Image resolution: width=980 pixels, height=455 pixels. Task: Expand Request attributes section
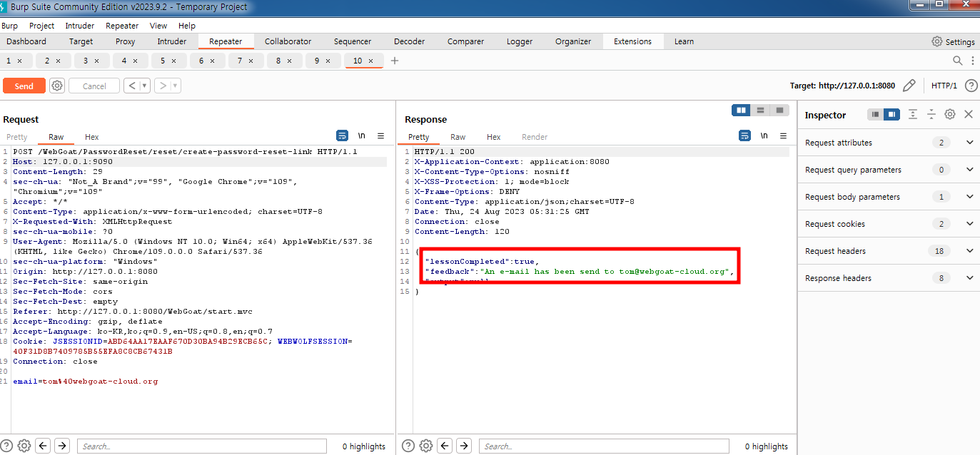[x=889, y=143]
